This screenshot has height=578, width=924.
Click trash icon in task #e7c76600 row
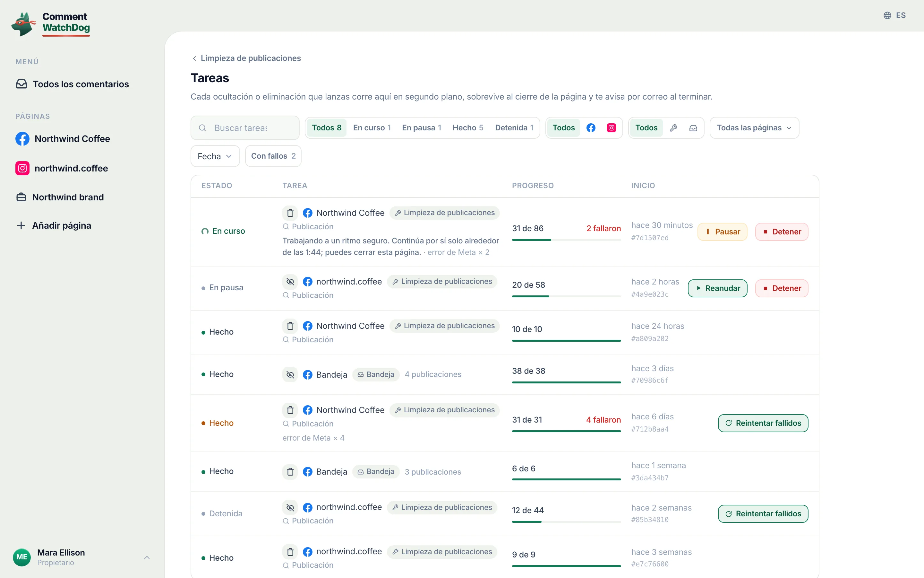coord(290,552)
